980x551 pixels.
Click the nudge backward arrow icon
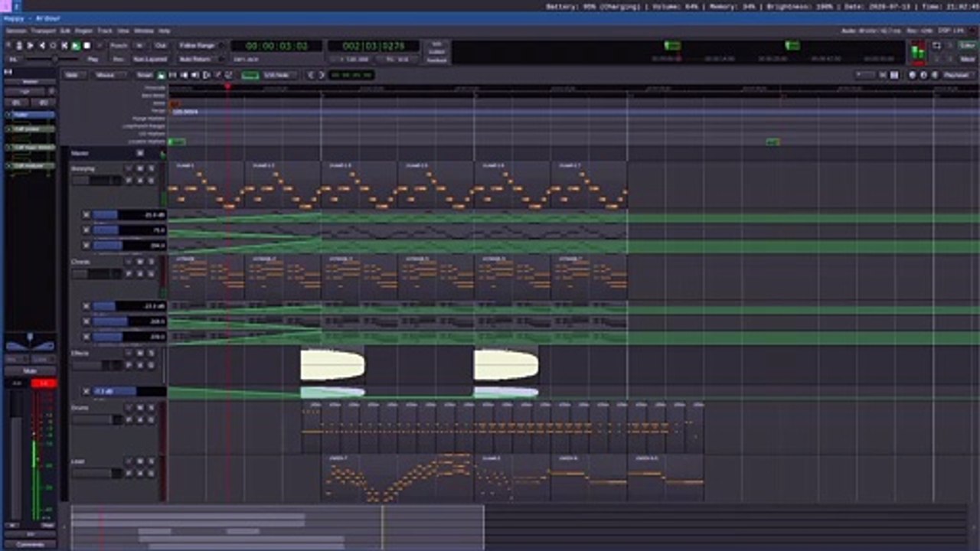[311, 75]
